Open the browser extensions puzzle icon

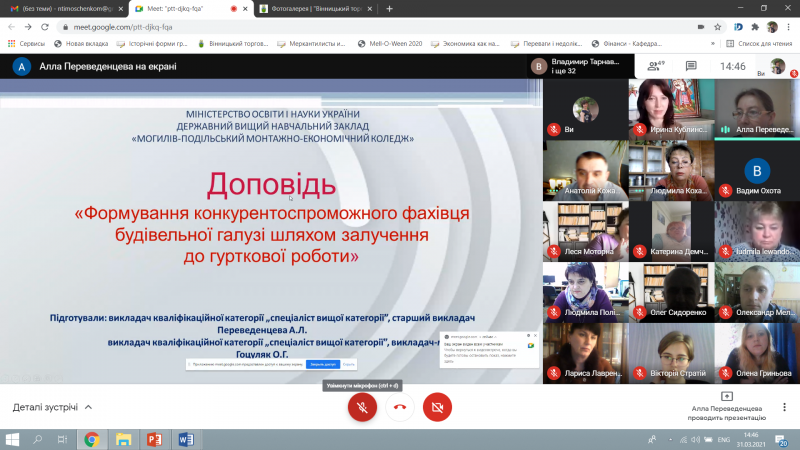click(755, 27)
